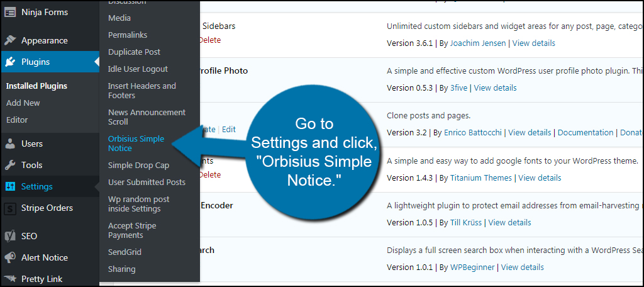The width and height of the screenshot is (644, 287).
Task: Choose Add New under Plugins
Action: coord(23,103)
